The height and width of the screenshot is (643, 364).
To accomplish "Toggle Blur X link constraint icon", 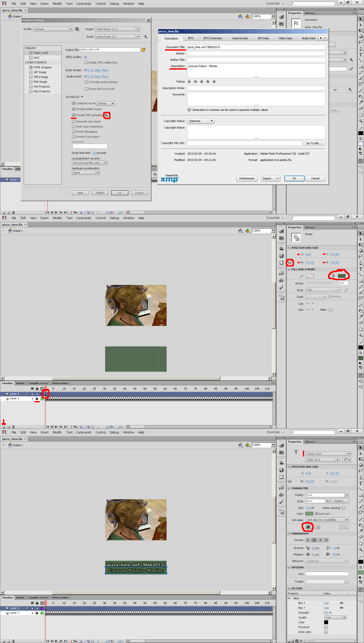I will click(342, 603).
